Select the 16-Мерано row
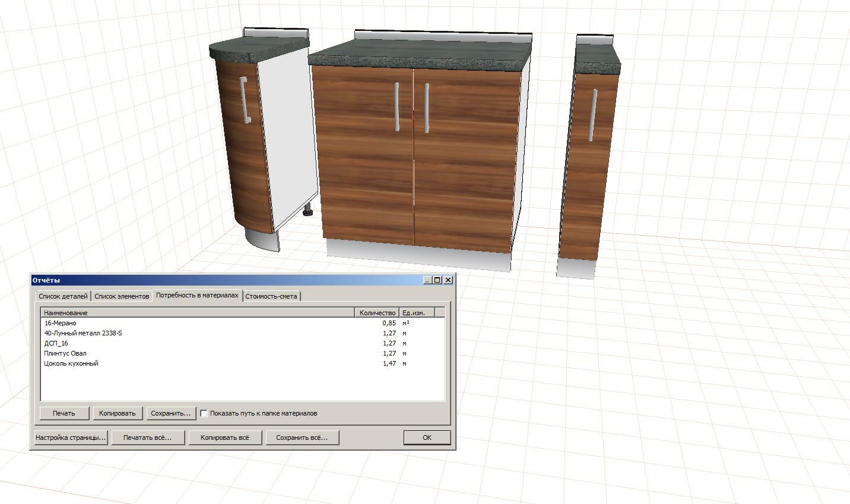 coord(242,323)
